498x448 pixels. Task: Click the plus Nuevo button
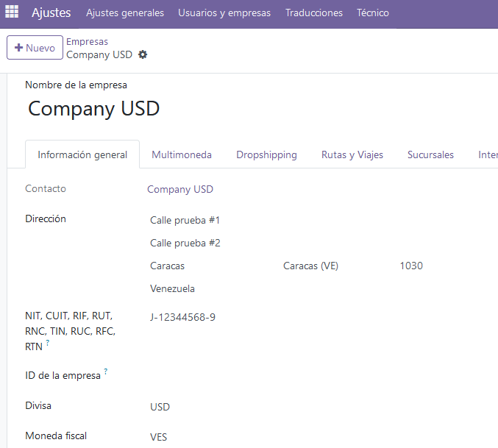pyautogui.click(x=35, y=48)
